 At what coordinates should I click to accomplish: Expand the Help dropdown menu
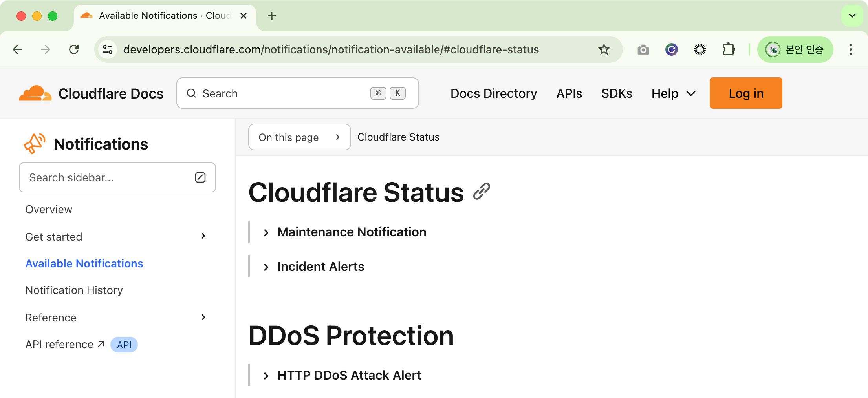pyautogui.click(x=673, y=93)
